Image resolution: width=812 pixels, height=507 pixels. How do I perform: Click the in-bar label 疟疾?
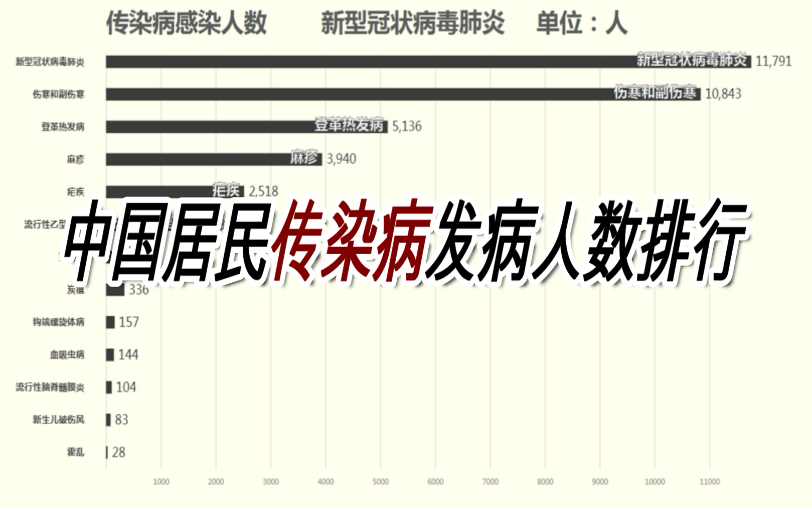click(x=226, y=190)
